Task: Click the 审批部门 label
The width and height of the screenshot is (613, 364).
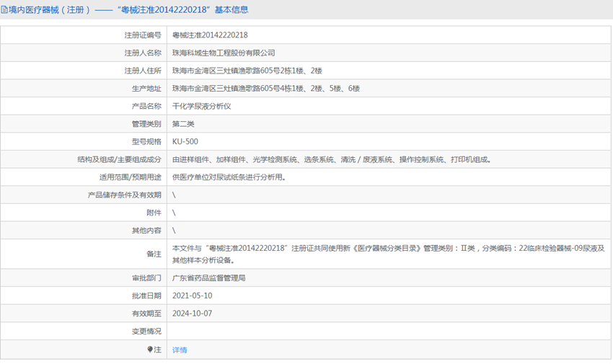Action: pos(146,278)
